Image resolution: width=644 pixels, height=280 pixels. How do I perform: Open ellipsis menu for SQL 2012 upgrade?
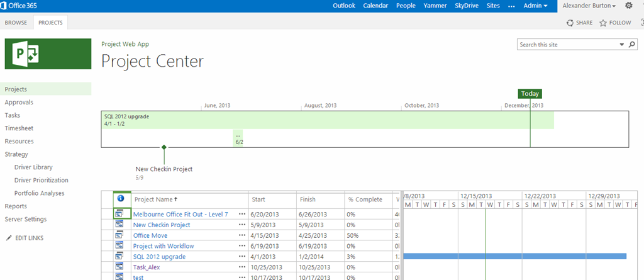242,257
